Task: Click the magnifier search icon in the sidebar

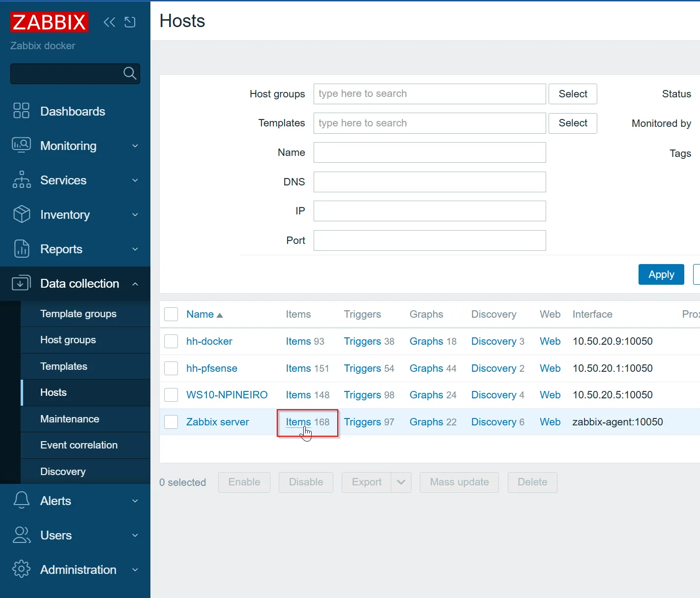Action: [x=130, y=73]
